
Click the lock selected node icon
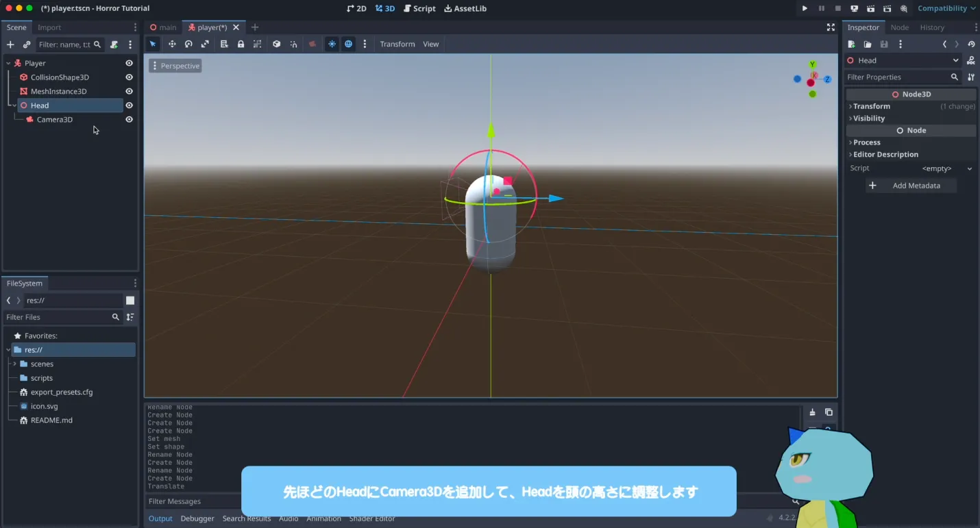coord(241,44)
